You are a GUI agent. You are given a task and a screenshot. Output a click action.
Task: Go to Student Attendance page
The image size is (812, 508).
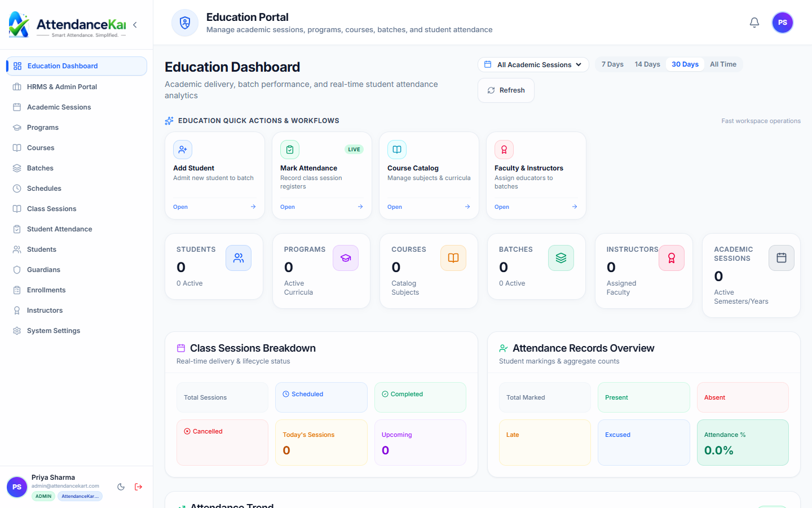(x=77, y=229)
